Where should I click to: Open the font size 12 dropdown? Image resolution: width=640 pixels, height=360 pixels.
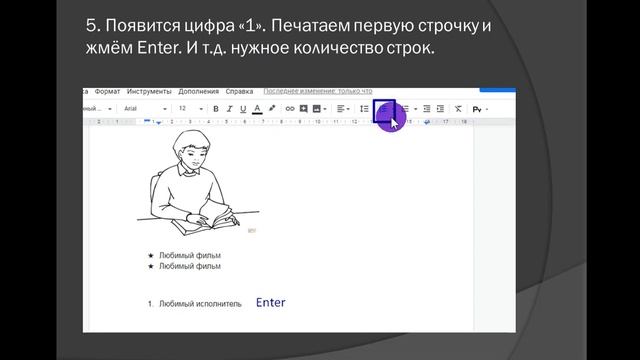(191, 109)
